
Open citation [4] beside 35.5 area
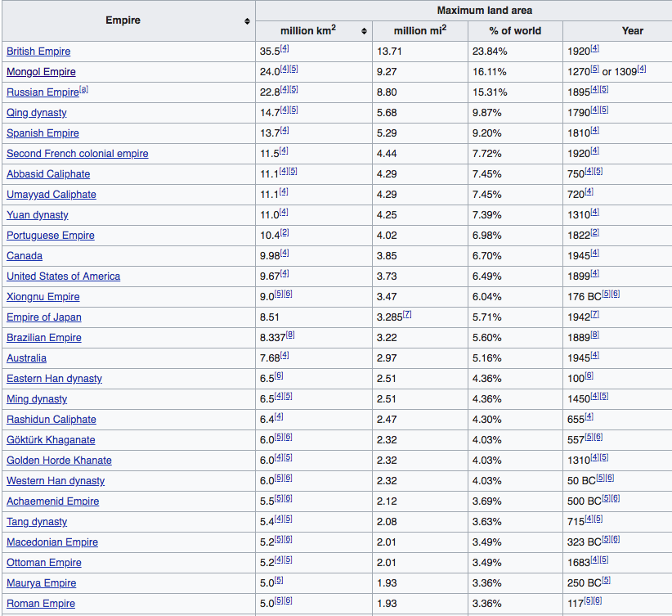(x=284, y=48)
